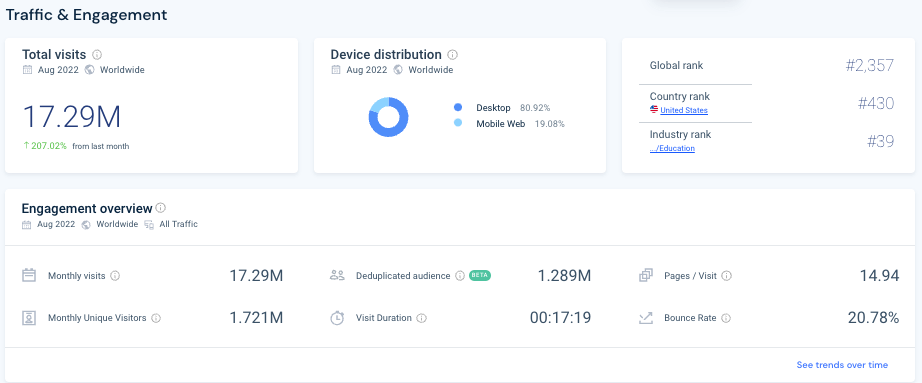The image size is (922, 383).
Task: Click the calendar icon under Engagement overview
Action: (26, 225)
